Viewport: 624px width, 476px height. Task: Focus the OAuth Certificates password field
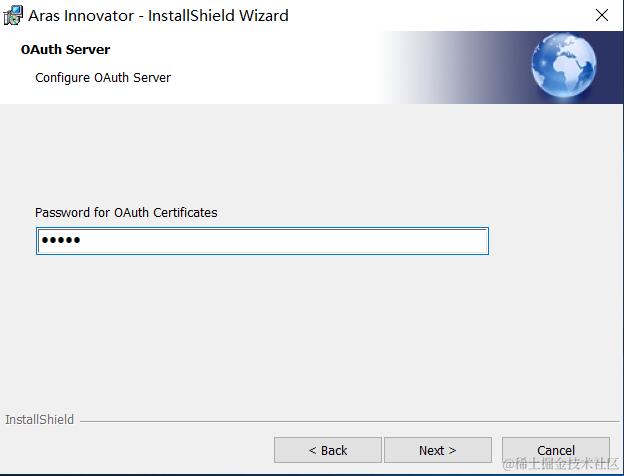[x=262, y=241]
